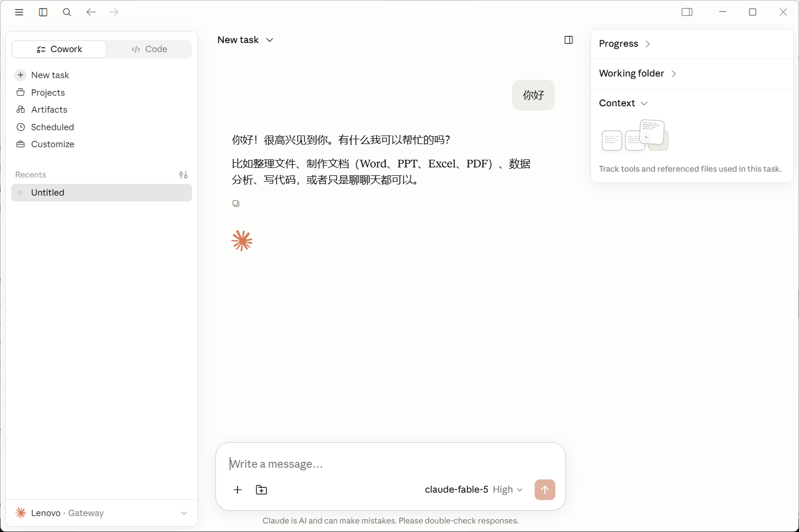Open the hamburger menu icon
799x532 pixels.
pos(19,12)
